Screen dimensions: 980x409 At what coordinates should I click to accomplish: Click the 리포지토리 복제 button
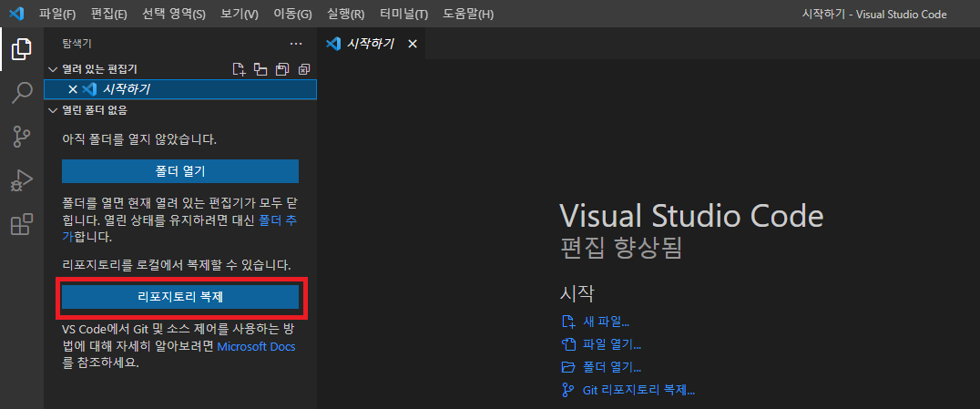point(180,297)
